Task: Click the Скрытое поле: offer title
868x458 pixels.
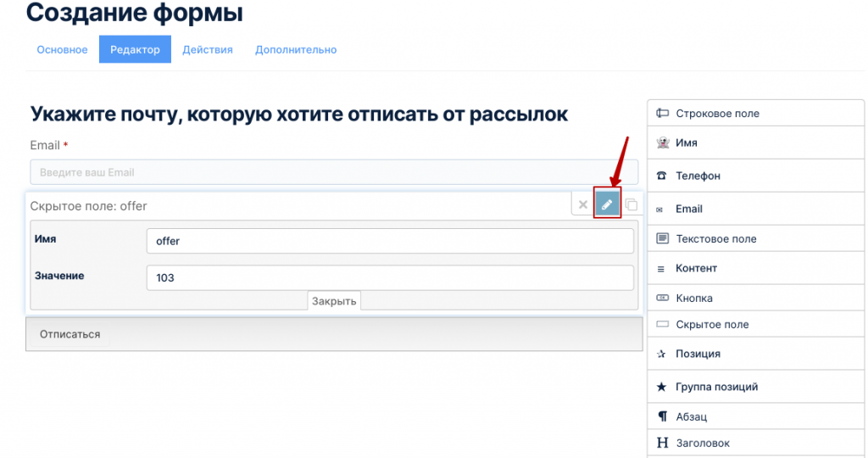Action: [88, 206]
